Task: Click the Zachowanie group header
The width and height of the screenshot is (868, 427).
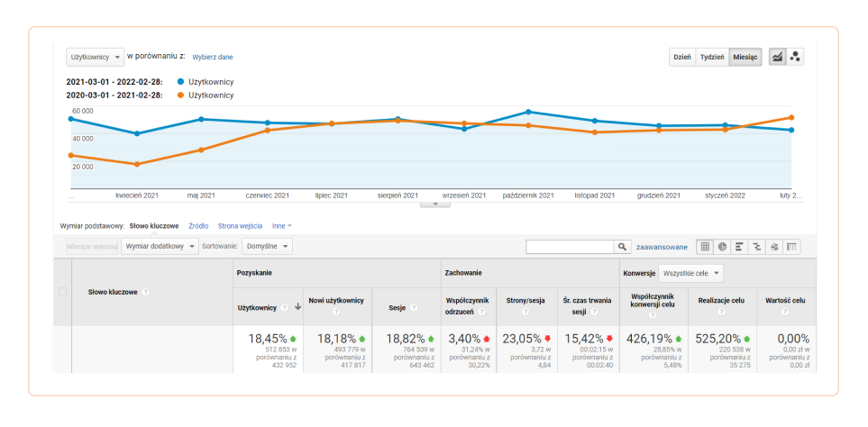Action: (x=464, y=273)
